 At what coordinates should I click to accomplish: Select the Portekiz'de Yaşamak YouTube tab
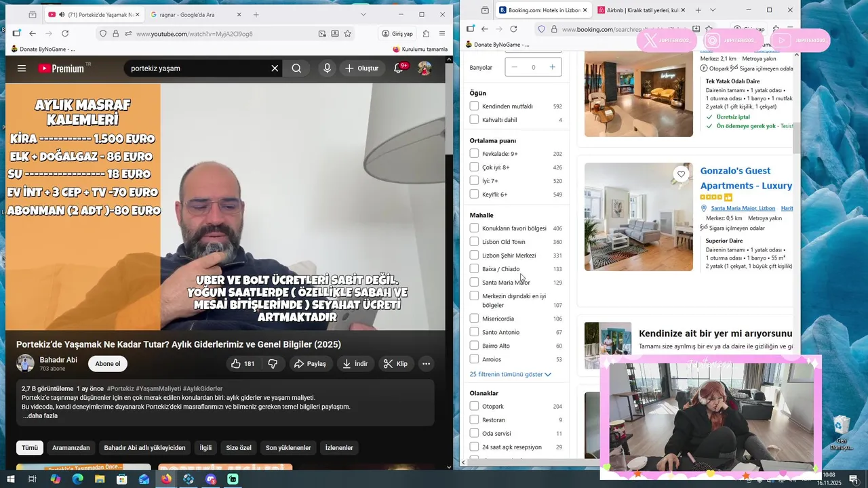(94, 14)
